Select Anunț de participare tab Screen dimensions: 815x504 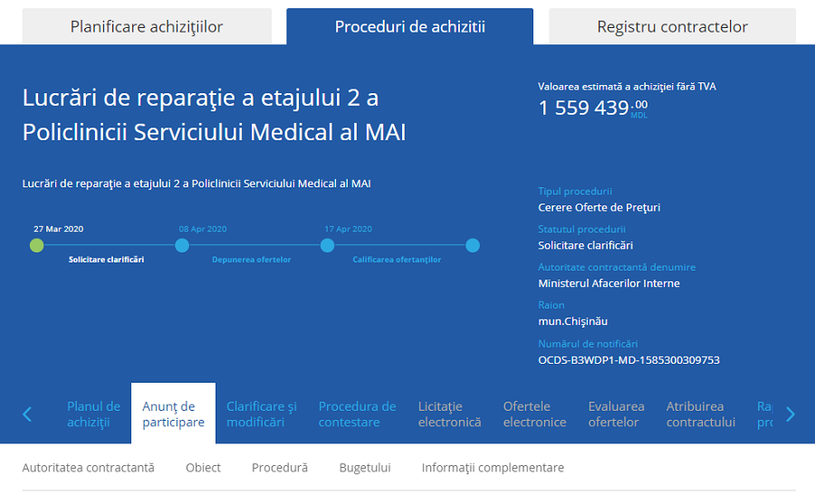(x=173, y=414)
